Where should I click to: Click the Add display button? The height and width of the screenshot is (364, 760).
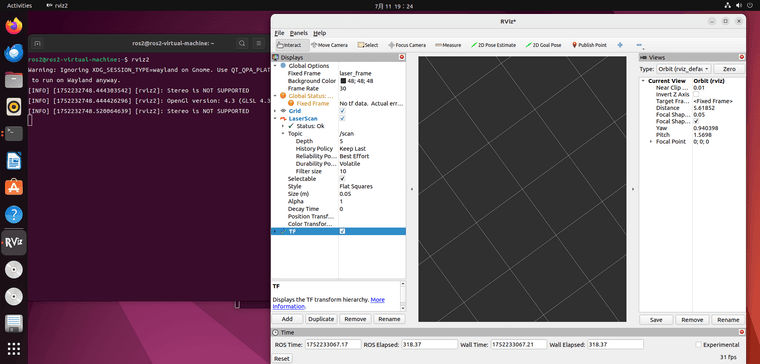[x=287, y=319]
